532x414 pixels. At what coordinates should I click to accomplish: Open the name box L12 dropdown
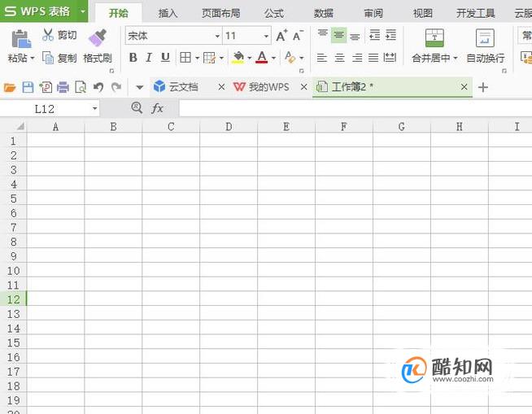coord(94,109)
